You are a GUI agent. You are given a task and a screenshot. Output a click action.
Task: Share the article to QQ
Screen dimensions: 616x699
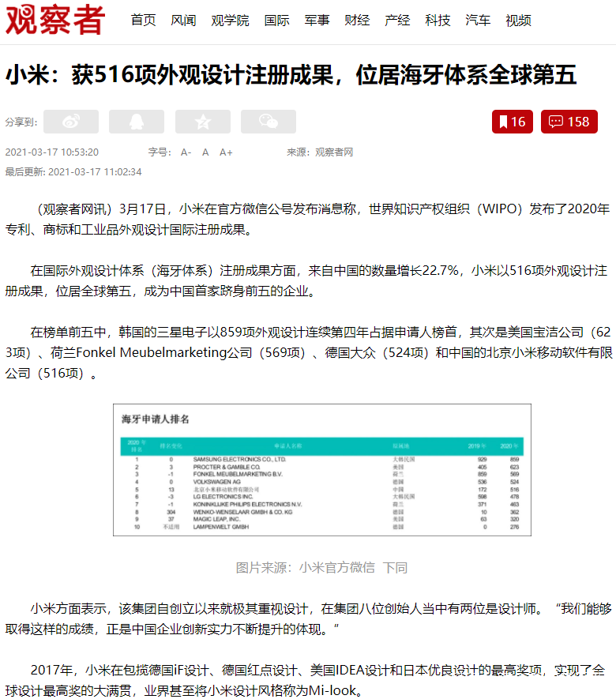(x=137, y=122)
